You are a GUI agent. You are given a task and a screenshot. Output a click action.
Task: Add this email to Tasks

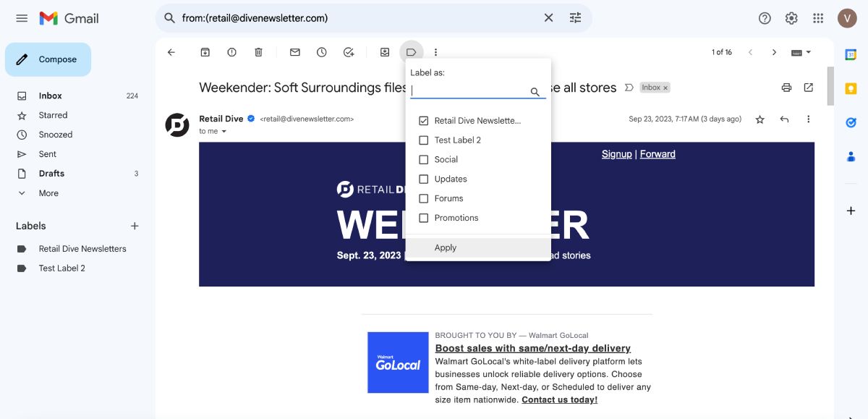348,51
